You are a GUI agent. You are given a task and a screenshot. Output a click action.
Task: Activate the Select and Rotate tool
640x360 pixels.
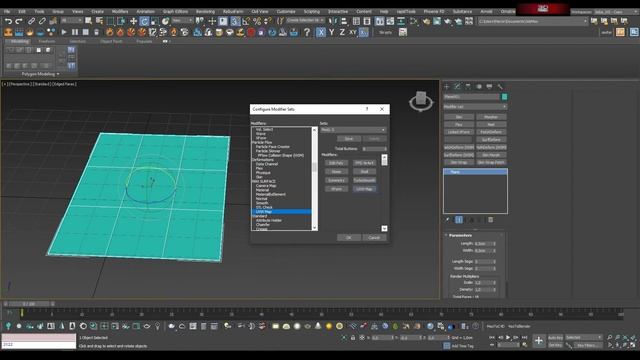[x=144, y=21]
